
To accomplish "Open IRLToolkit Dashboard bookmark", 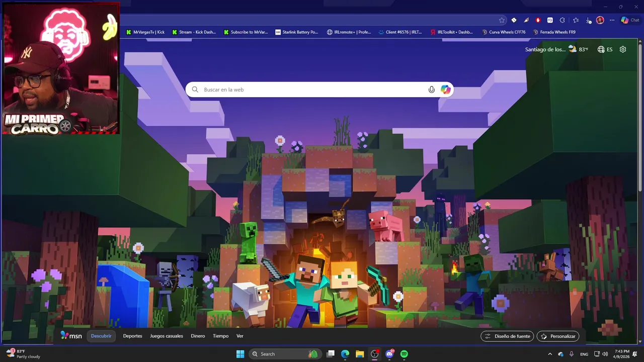I will tap(452, 32).
